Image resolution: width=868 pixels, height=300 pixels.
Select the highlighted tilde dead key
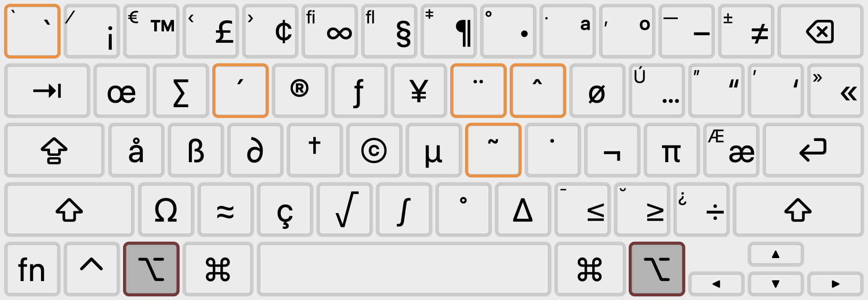(x=493, y=150)
